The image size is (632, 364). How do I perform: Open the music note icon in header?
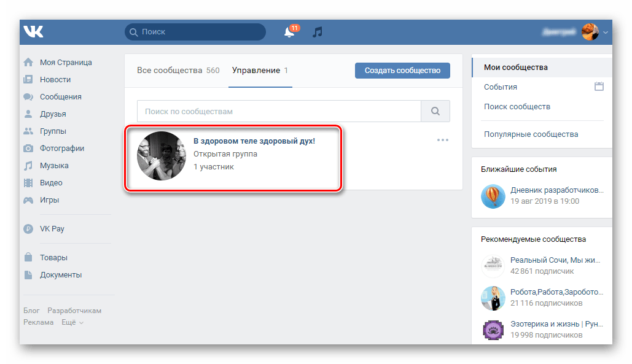(317, 32)
